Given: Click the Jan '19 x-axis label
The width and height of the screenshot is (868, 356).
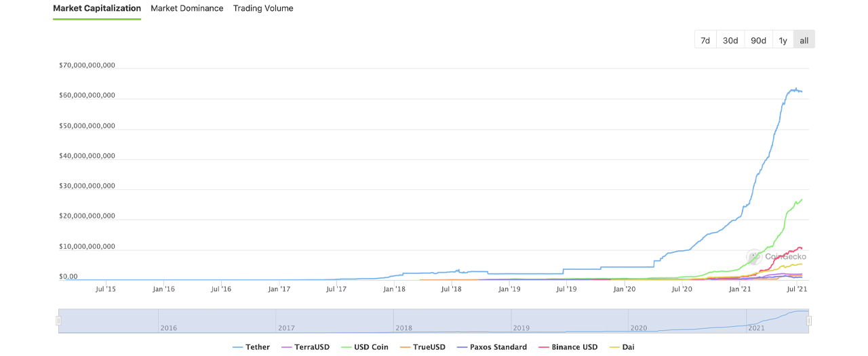Looking at the screenshot, I should coord(509,289).
